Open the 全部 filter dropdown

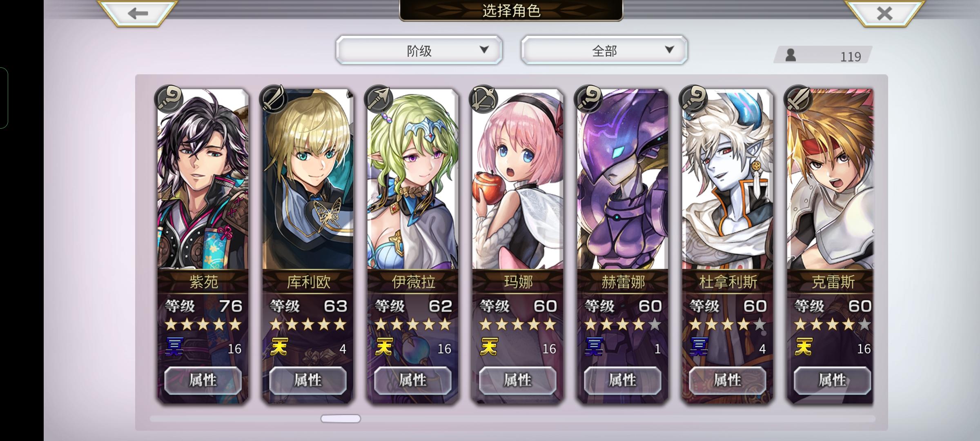(x=604, y=50)
